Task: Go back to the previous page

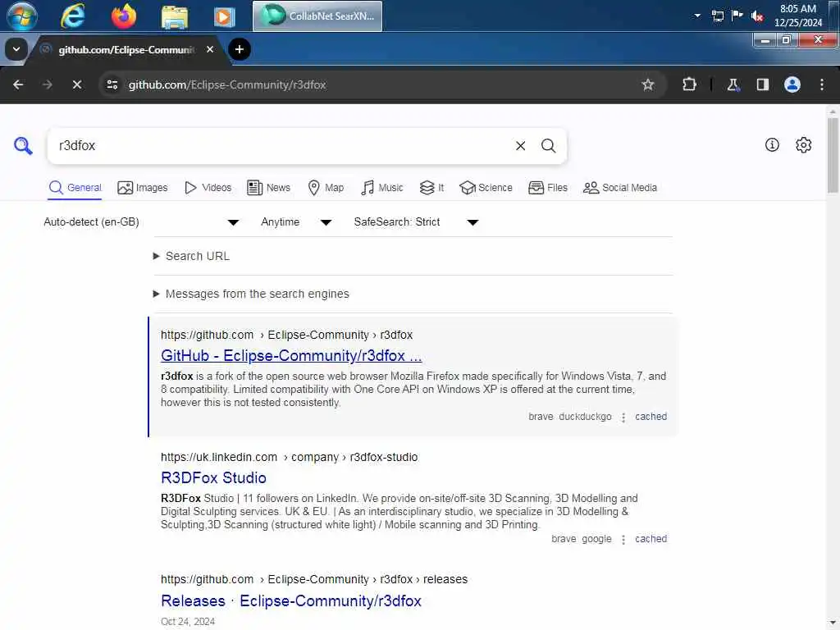Action: point(18,84)
